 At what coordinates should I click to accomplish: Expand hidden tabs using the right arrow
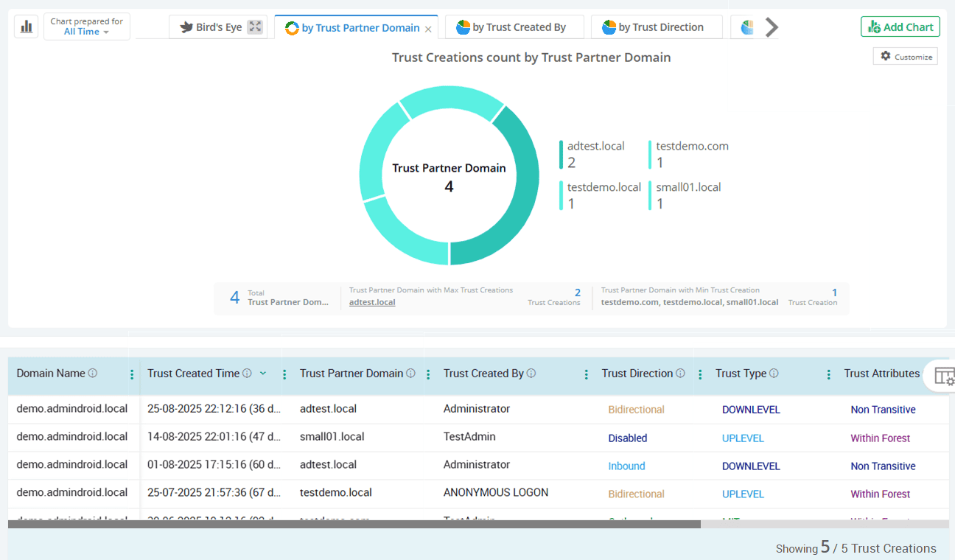coord(772,27)
